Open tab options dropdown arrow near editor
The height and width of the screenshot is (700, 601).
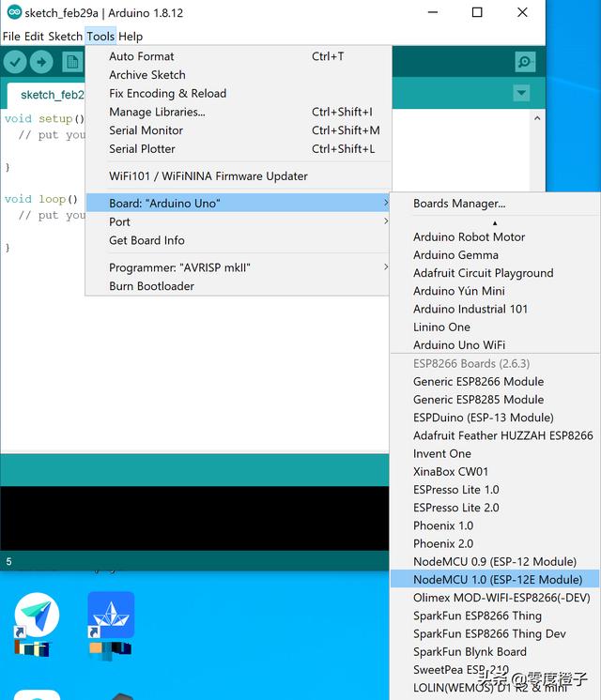tap(521, 93)
